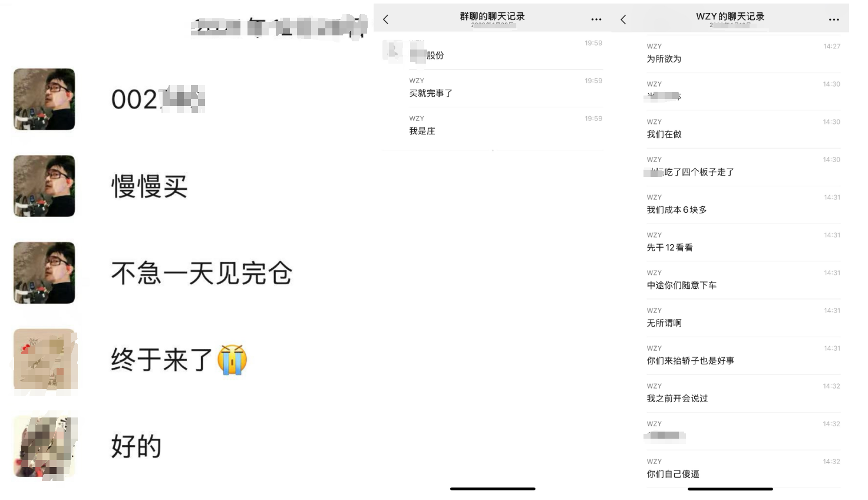The image size is (868, 500).
Task: Tap the crying emoji after 终于来了
Action: [232, 359]
